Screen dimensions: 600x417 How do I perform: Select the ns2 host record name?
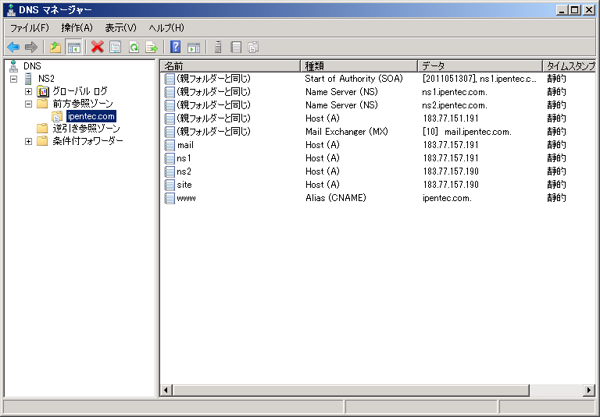point(184,171)
